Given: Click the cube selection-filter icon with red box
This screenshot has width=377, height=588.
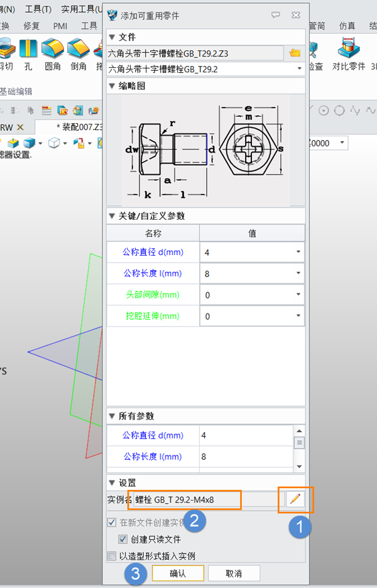Looking at the screenshot, I should click(x=62, y=111).
